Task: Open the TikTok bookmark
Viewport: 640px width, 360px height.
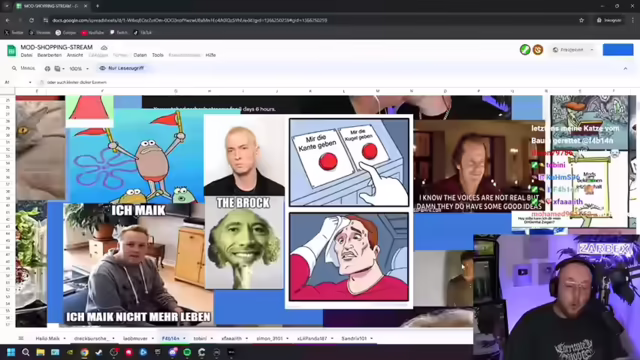Action: (142, 33)
